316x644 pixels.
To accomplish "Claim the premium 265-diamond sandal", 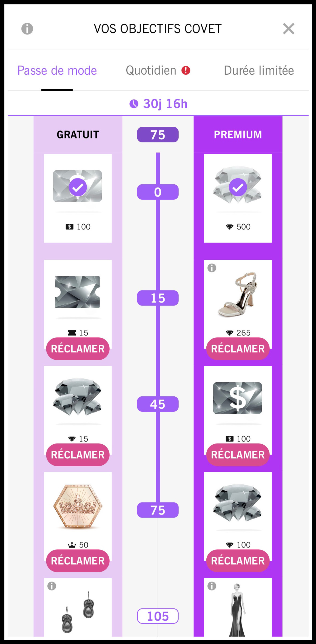I will 238,349.
